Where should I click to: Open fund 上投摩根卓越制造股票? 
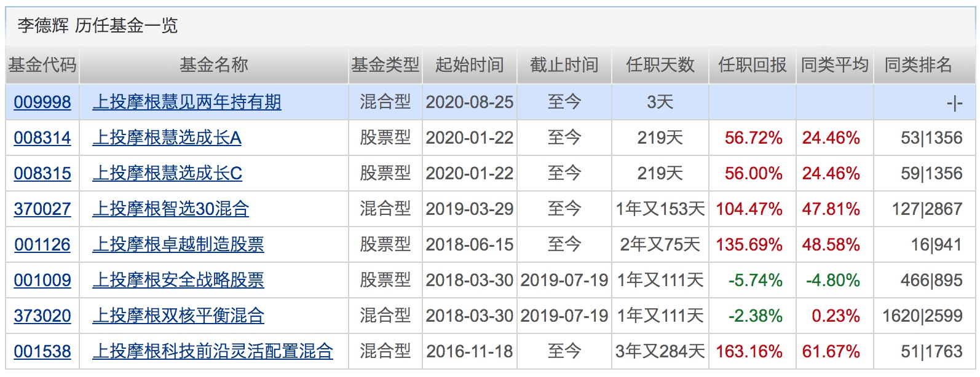(178, 244)
